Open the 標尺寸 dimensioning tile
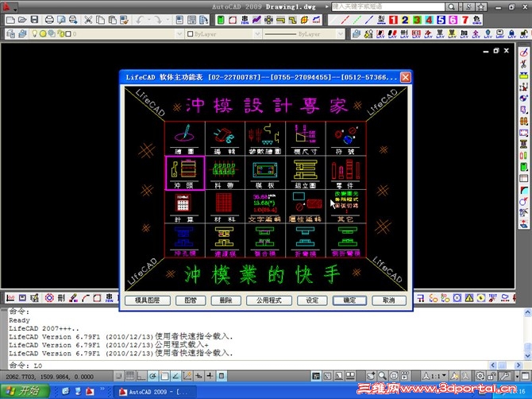This screenshot has height=399, width=532. tap(306, 138)
